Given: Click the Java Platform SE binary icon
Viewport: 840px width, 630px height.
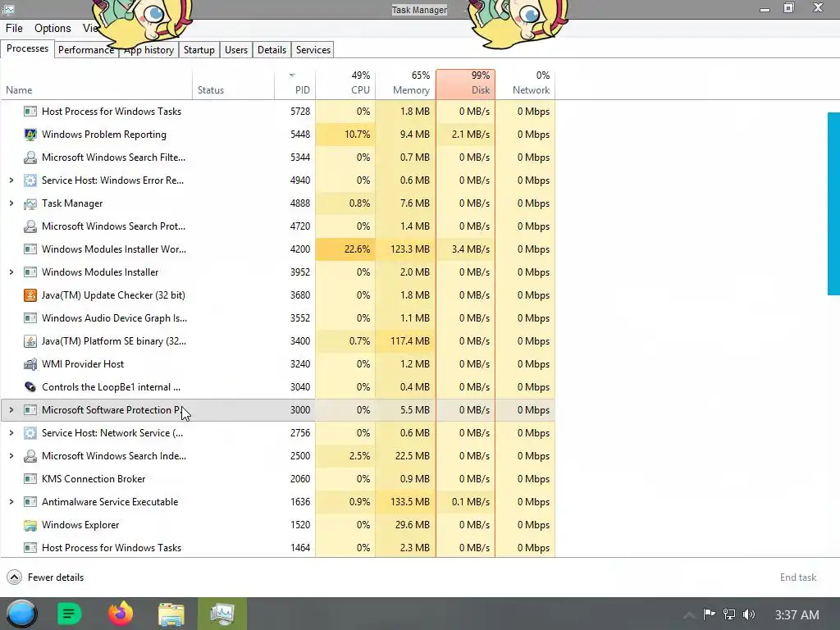Looking at the screenshot, I should pyautogui.click(x=30, y=341).
